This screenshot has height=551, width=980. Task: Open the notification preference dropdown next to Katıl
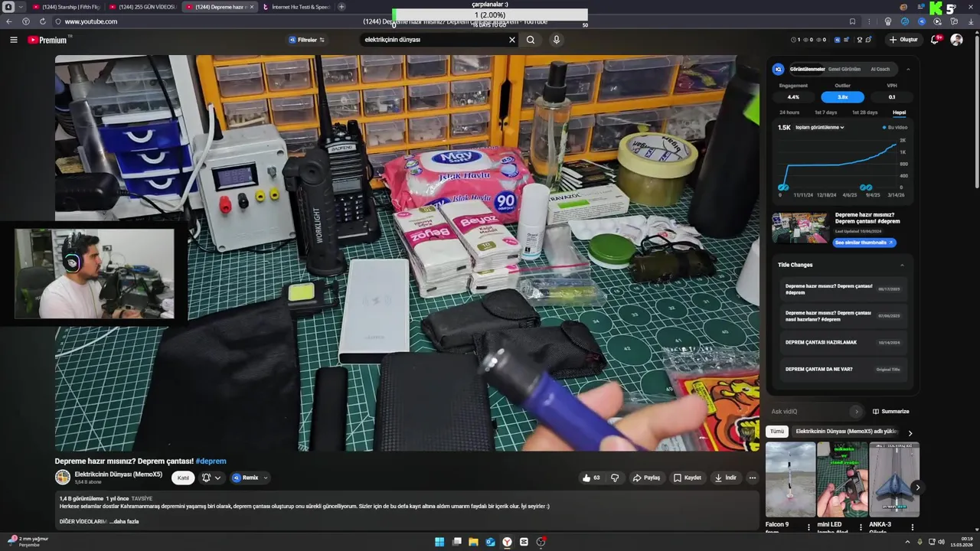click(x=211, y=478)
